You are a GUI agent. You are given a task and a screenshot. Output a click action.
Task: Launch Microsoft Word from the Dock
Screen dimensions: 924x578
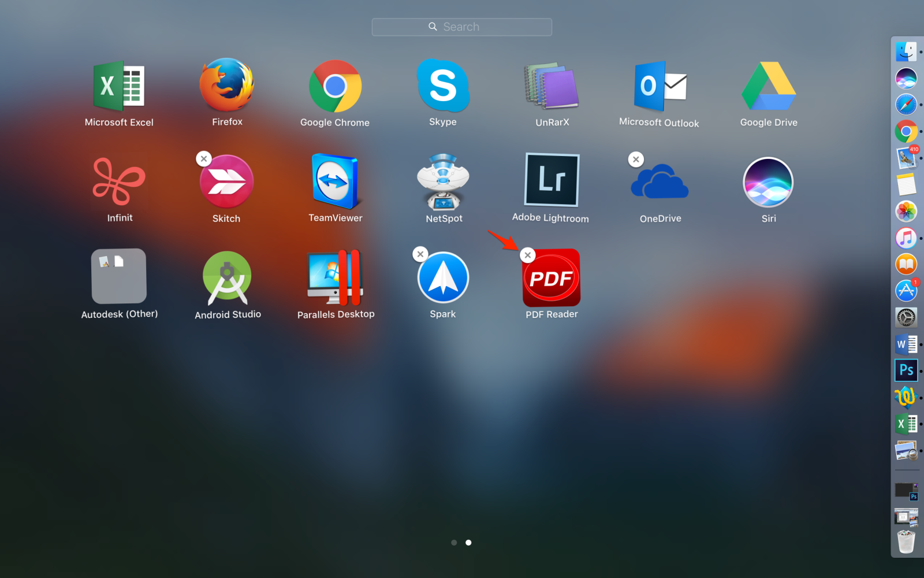point(906,344)
